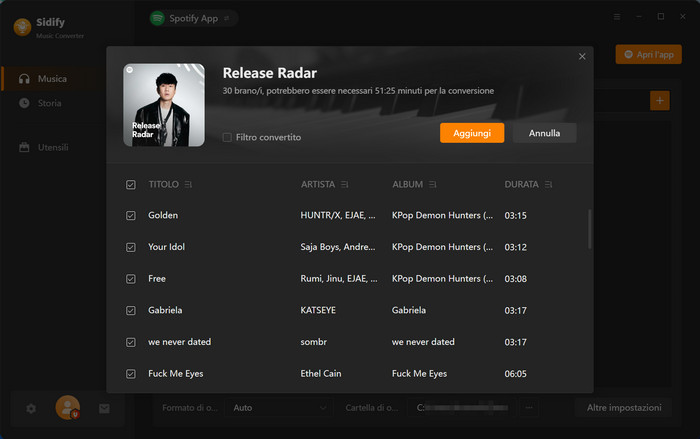Open the hamburger menu in title bar
Image resolution: width=700 pixels, height=439 pixels.
pos(617,17)
